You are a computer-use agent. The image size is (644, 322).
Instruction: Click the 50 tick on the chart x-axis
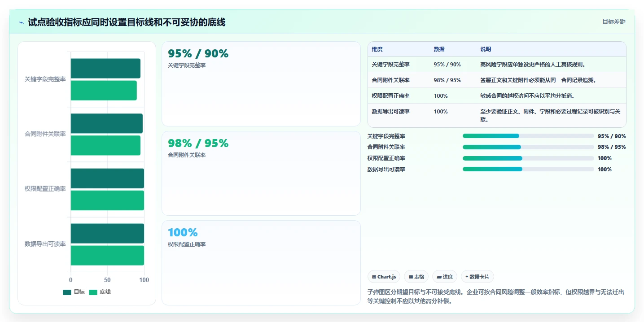pos(107,280)
